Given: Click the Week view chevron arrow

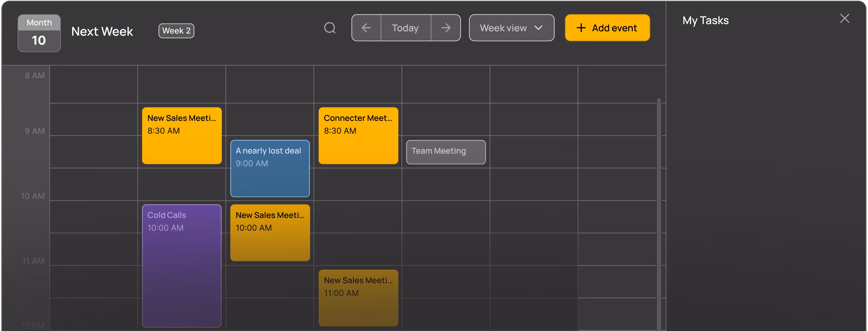Looking at the screenshot, I should [539, 28].
